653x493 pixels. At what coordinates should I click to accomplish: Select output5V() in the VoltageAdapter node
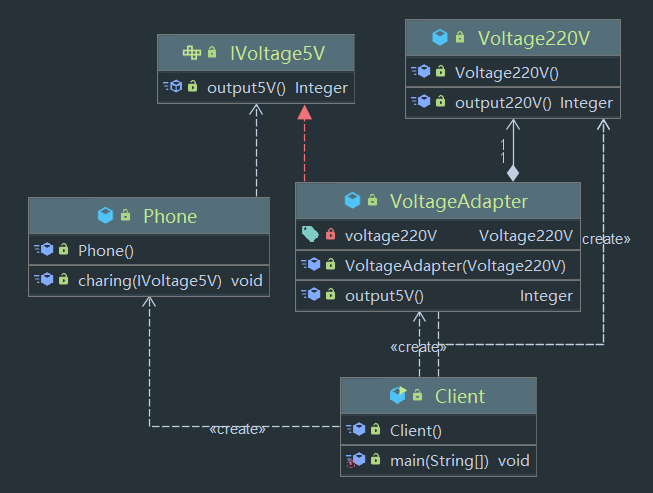click(384, 295)
